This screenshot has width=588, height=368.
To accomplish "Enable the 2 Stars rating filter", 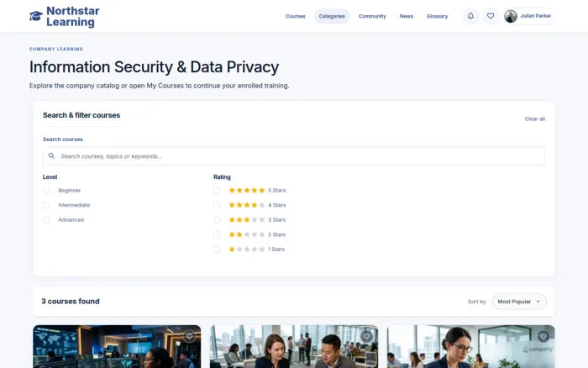I will [x=217, y=234].
